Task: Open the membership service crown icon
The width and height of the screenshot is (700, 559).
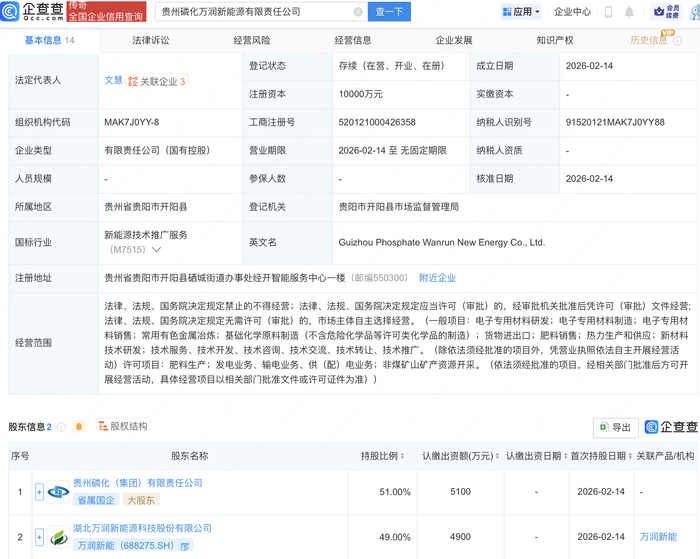Action: click(x=659, y=12)
